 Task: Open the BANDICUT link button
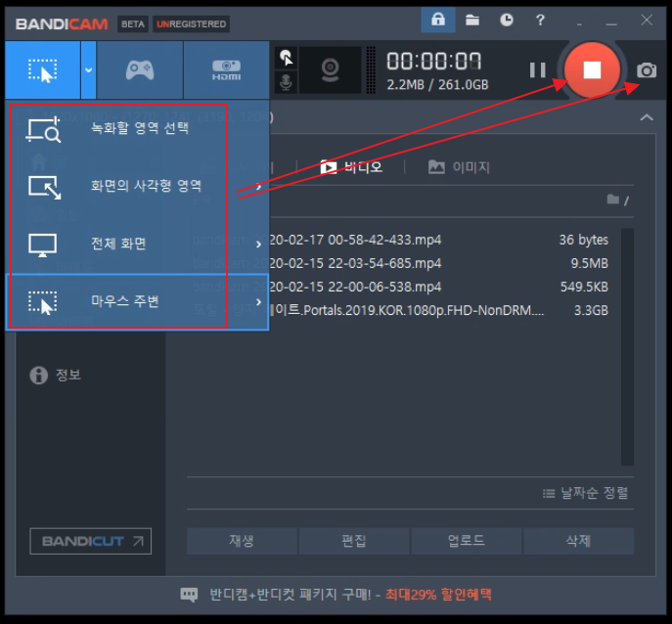(90, 541)
